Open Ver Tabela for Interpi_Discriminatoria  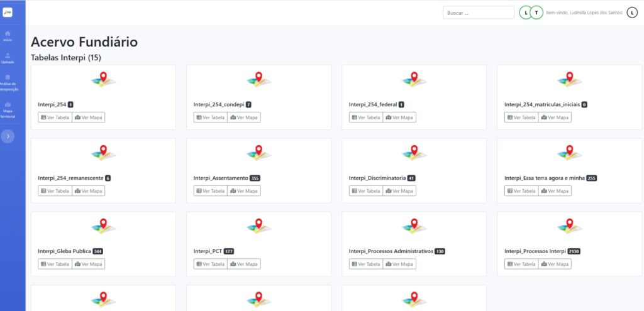366,191
